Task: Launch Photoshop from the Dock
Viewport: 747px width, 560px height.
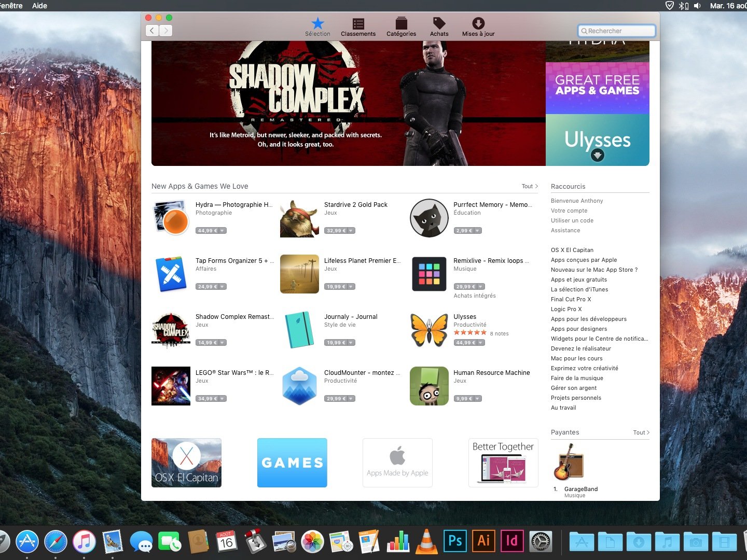Action: click(x=455, y=541)
